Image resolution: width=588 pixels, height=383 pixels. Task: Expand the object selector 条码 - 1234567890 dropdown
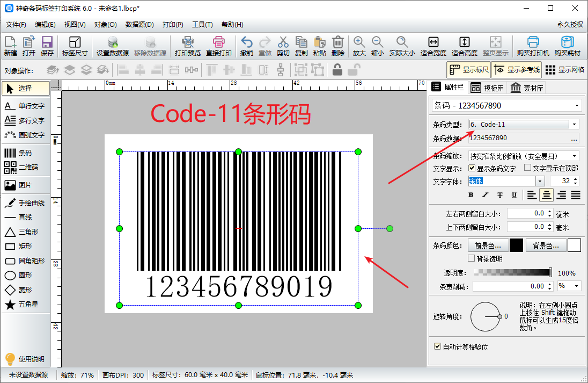(577, 106)
